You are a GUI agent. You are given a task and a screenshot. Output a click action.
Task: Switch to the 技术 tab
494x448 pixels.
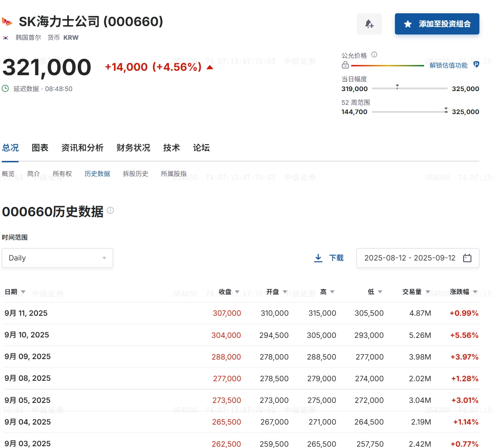coord(172,148)
